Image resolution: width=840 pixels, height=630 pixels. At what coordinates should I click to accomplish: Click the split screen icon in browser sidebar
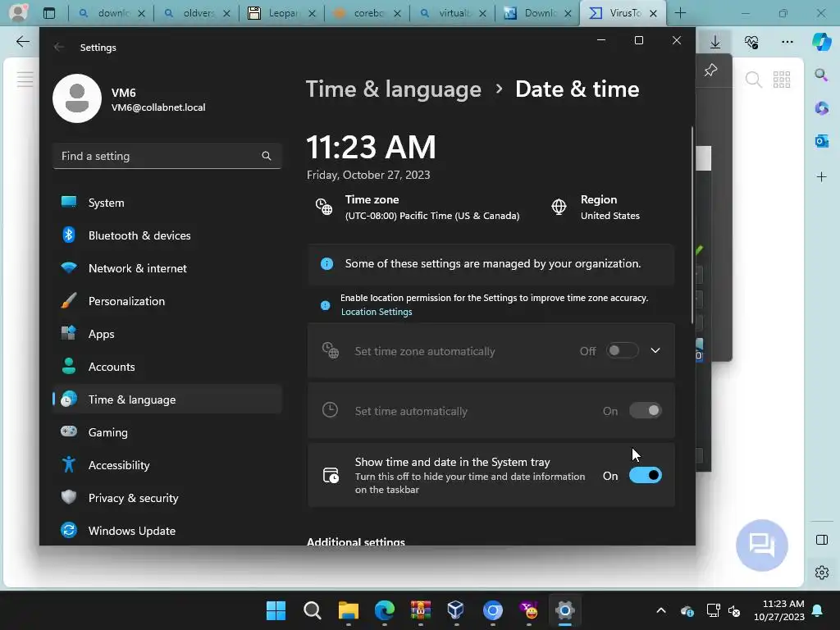822,540
